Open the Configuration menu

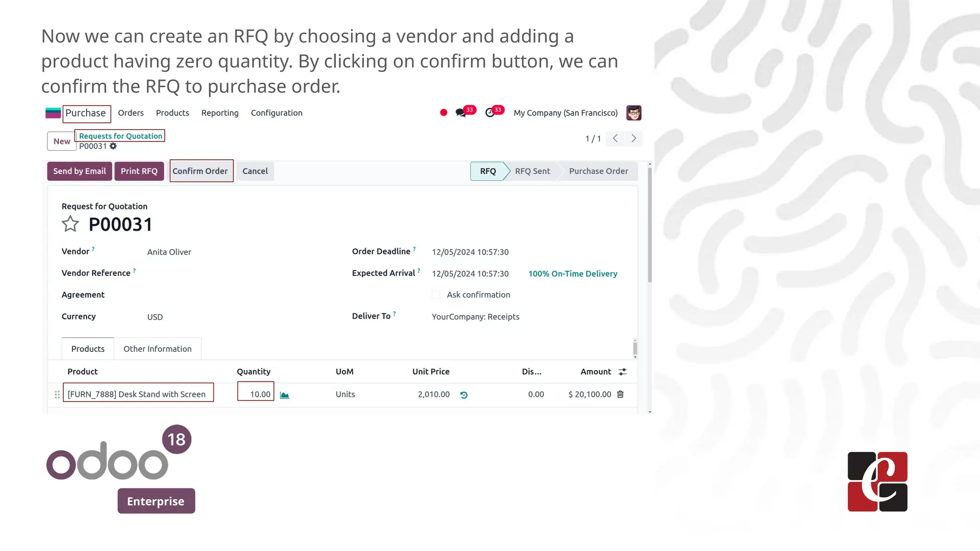(x=277, y=113)
